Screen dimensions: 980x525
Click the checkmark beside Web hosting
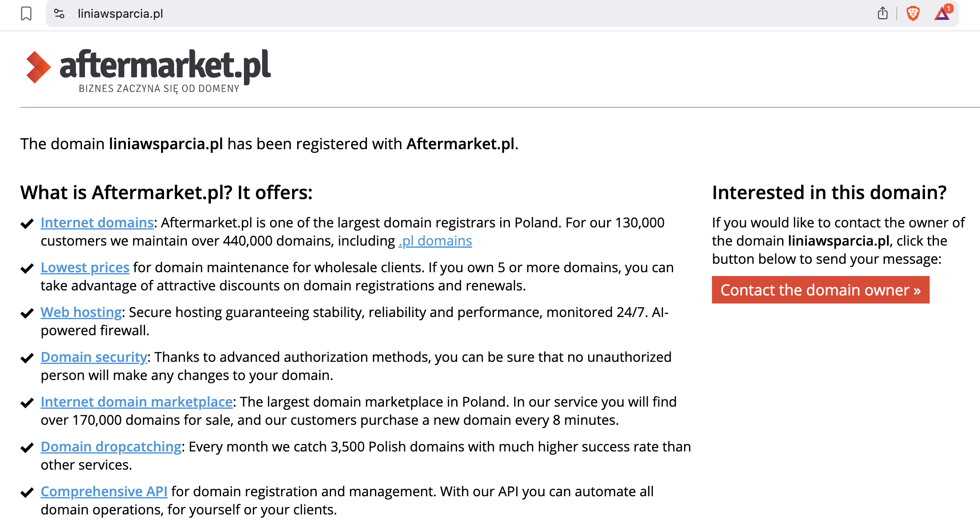pos(27,313)
